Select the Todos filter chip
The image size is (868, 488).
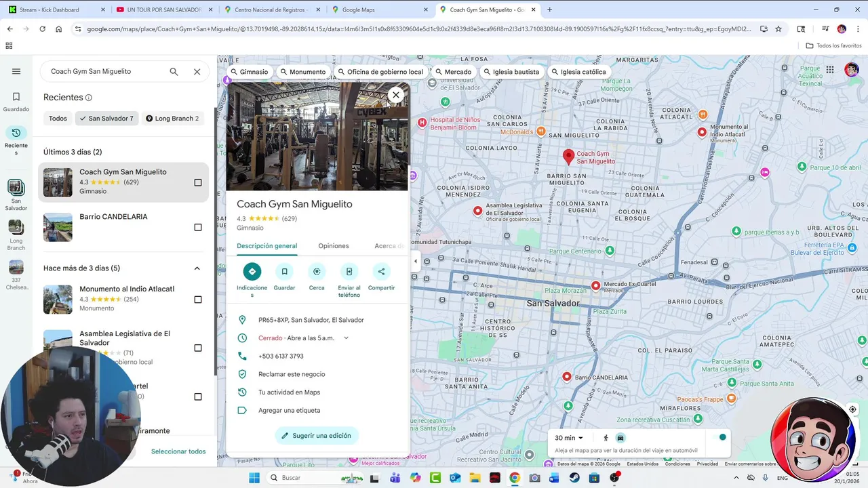[x=58, y=119]
